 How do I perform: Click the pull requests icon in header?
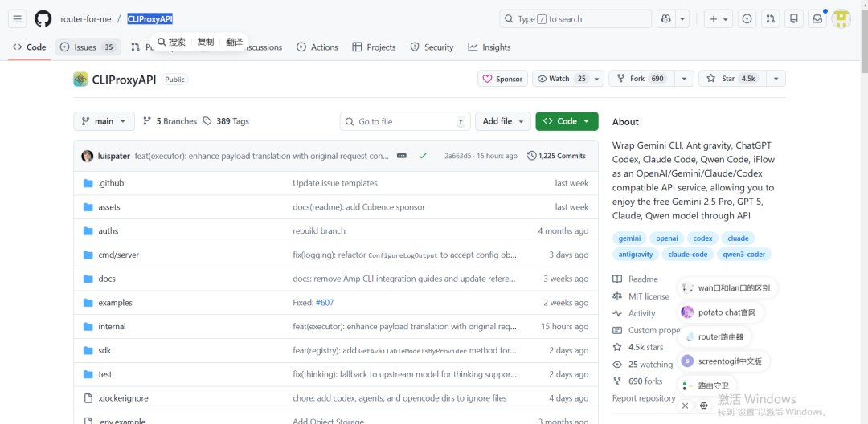click(x=770, y=18)
